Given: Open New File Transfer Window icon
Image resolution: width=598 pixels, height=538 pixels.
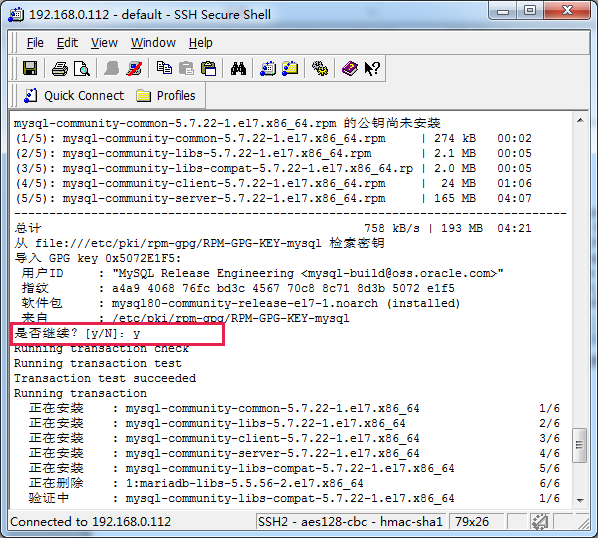Looking at the screenshot, I should pos(290,69).
